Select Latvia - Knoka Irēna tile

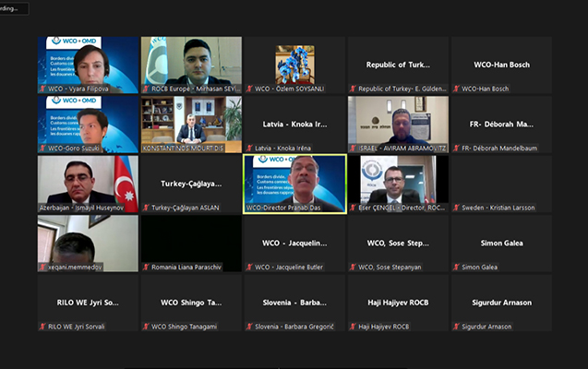pyautogui.click(x=294, y=125)
